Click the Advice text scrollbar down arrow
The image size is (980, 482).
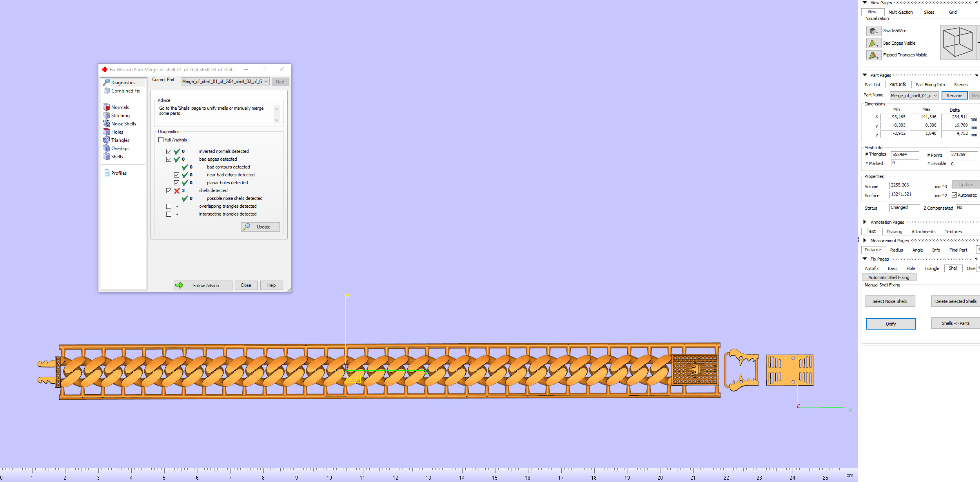point(277,120)
